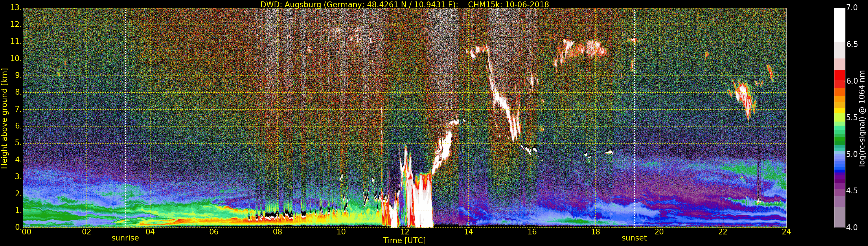Click the 'Time [UTC]' axis label
The height and width of the screenshot is (246, 868).
point(404,241)
